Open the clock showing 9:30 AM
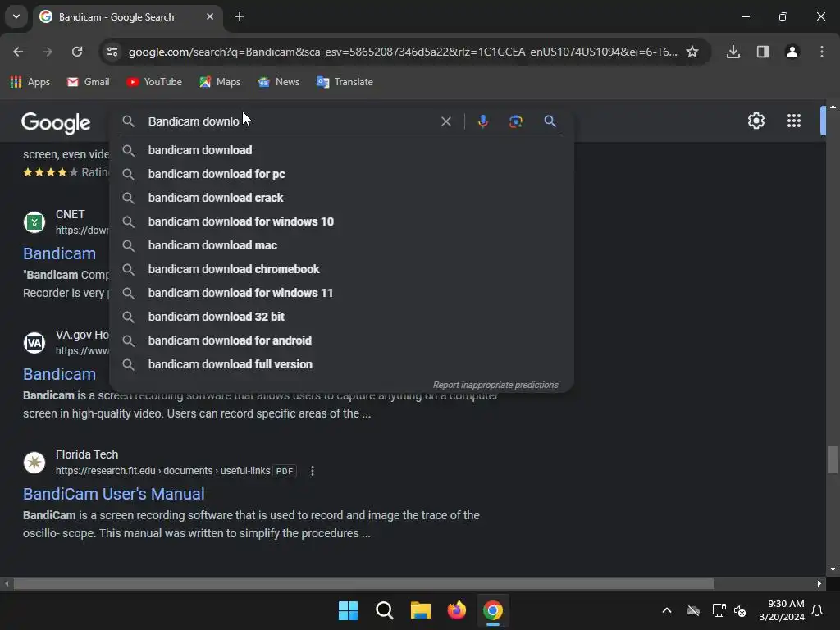 [781, 610]
